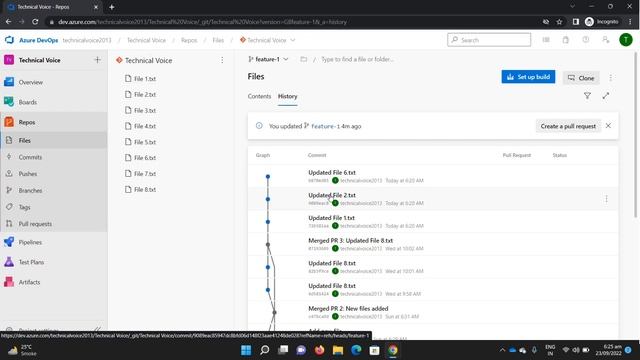The height and width of the screenshot is (360, 640).
Task: Toggle full screen view icon
Action: [605, 96]
